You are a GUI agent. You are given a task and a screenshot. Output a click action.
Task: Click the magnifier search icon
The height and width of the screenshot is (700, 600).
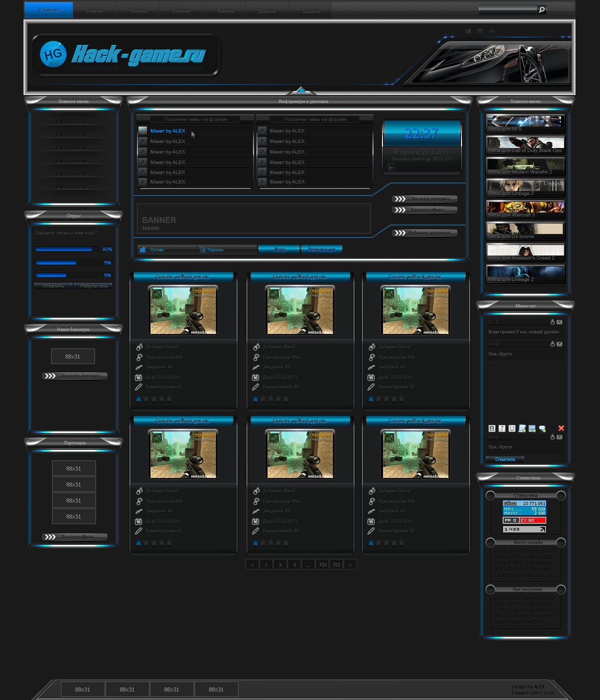pyautogui.click(x=541, y=9)
